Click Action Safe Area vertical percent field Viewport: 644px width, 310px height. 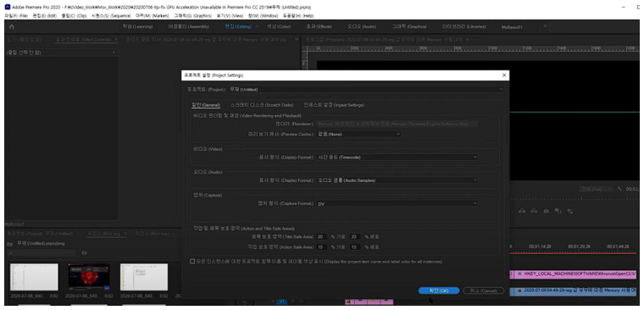(x=355, y=247)
